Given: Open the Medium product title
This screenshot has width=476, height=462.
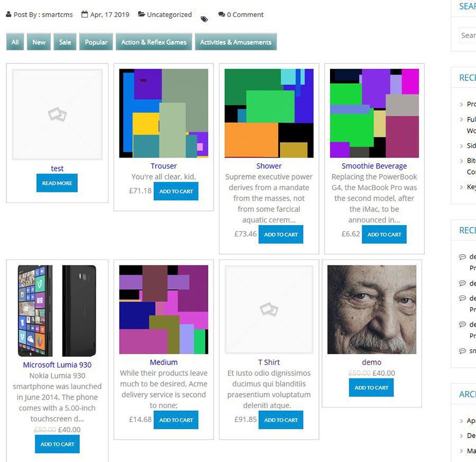Looking at the screenshot, I should 163,362.
